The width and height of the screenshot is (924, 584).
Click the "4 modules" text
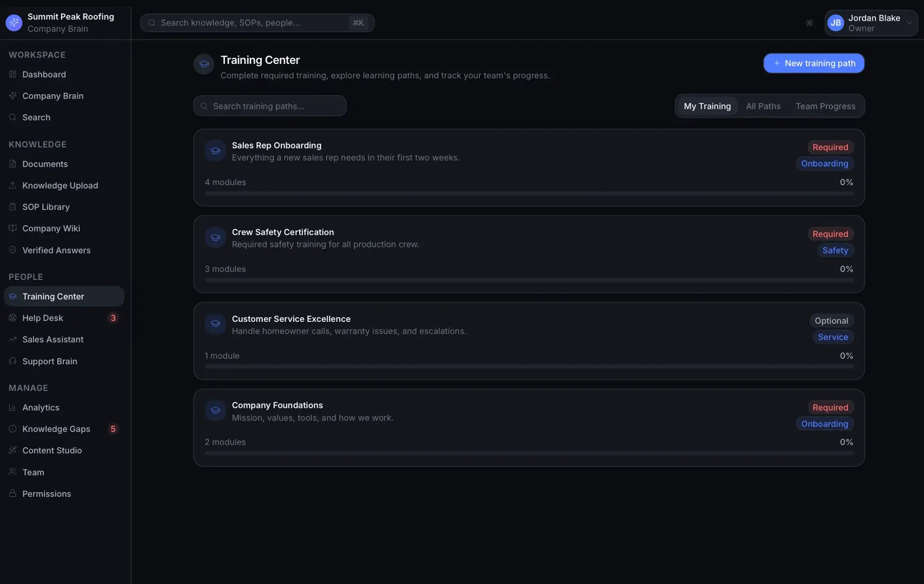pos(225,182)
